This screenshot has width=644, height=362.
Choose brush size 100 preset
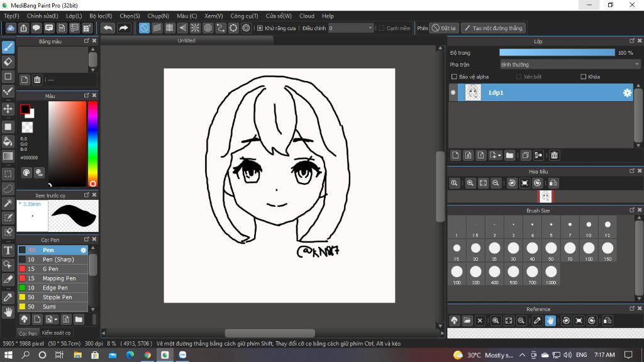pyautogui.click(x=589, y=250)
